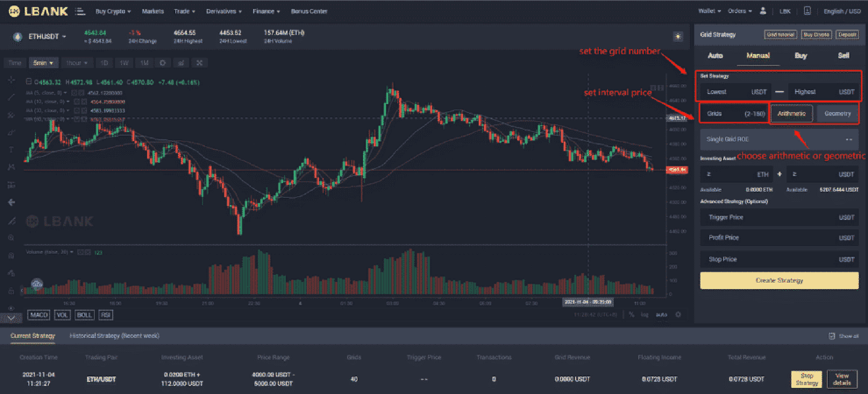
Task: Open the chart settings gear icon
Action: (x=162, y=63)
